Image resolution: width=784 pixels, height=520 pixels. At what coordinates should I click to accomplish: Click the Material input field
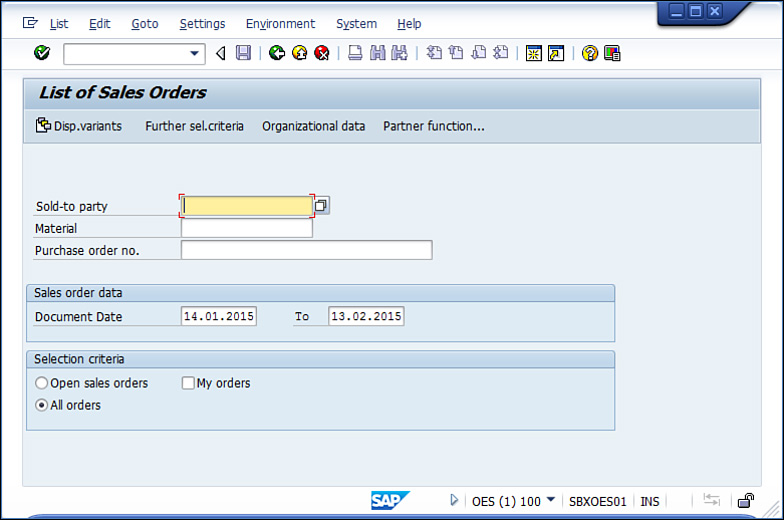[247, 228]
